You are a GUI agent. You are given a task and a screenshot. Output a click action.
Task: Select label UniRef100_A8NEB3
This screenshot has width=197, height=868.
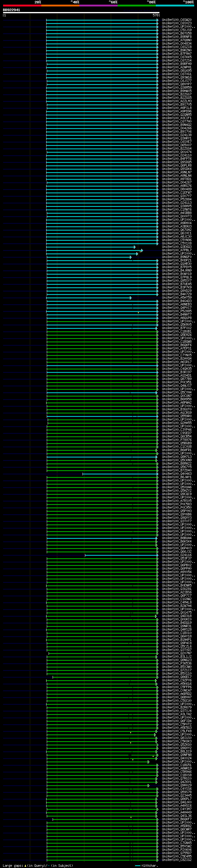[x=177, y=304]
